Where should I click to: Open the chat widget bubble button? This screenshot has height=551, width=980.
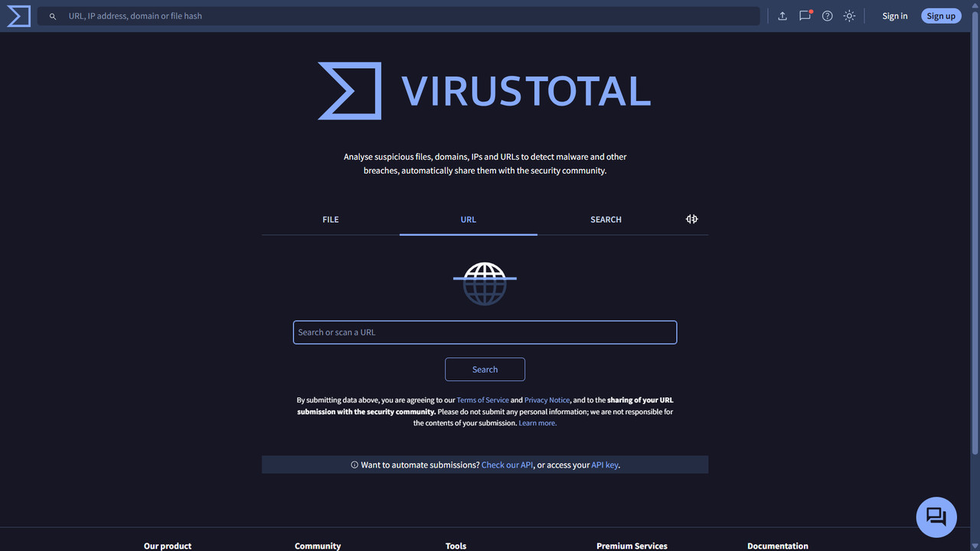tap(936, 517)
